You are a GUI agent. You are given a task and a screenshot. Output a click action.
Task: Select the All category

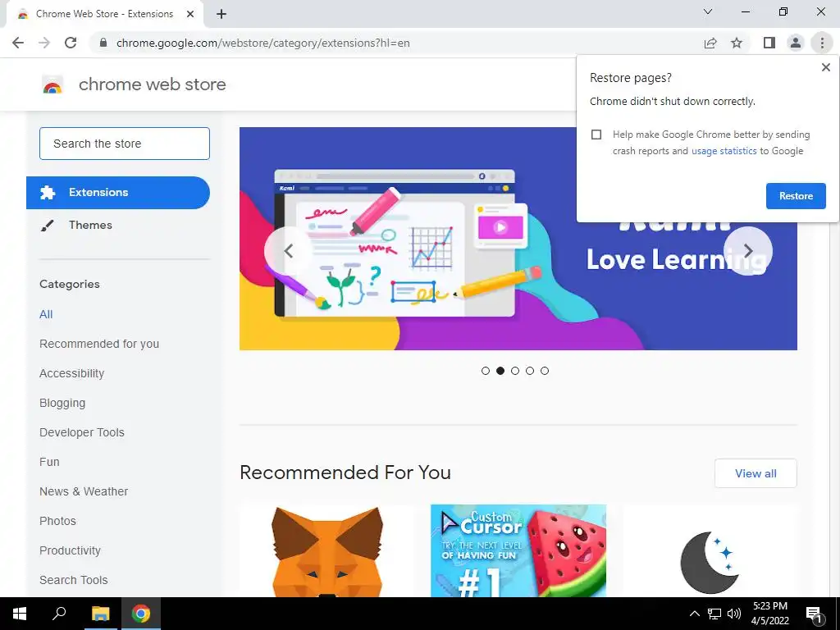[46, 314]
